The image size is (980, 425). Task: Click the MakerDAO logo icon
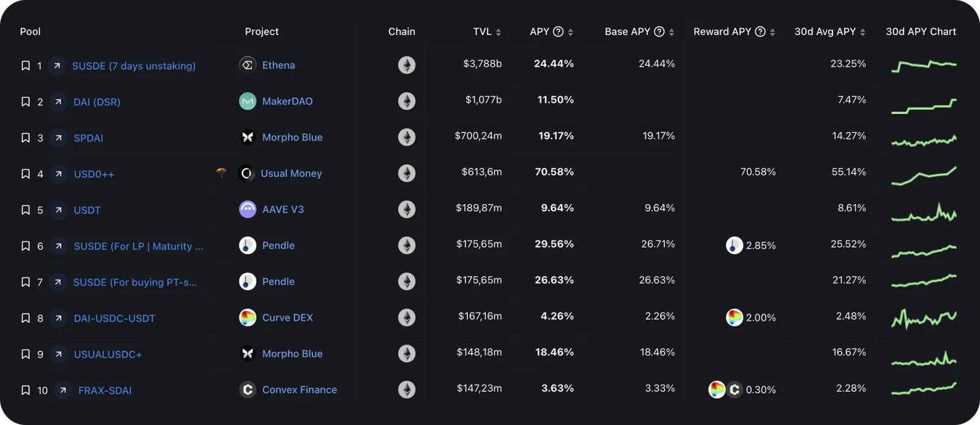pyautogui.click(x=247, y=101)
